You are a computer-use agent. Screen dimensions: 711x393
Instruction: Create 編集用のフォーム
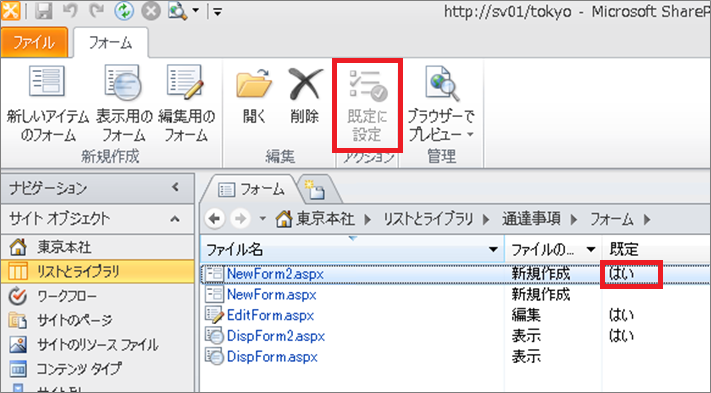point(186,104)
